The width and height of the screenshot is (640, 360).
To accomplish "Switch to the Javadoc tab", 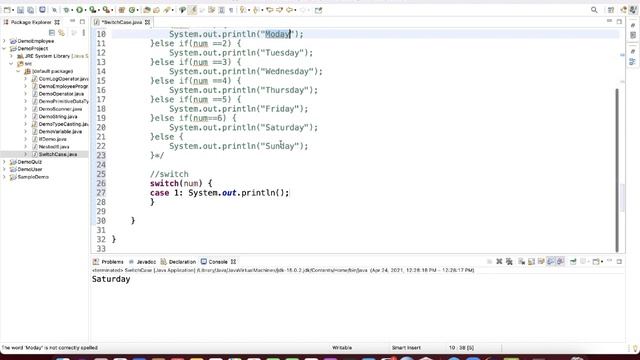I will pyautogui.click(x=142, y=262).
